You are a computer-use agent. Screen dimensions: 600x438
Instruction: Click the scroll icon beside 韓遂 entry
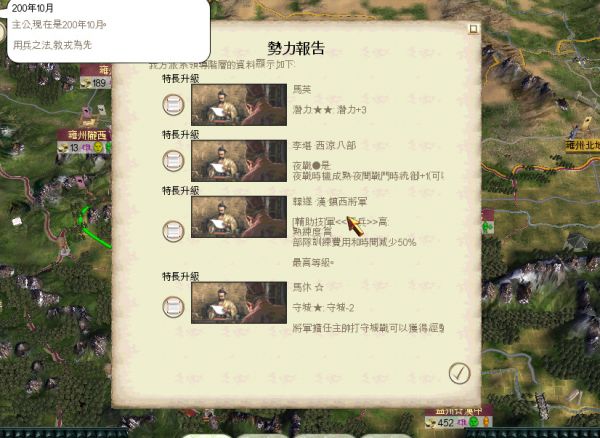click(x=173, y=231)
